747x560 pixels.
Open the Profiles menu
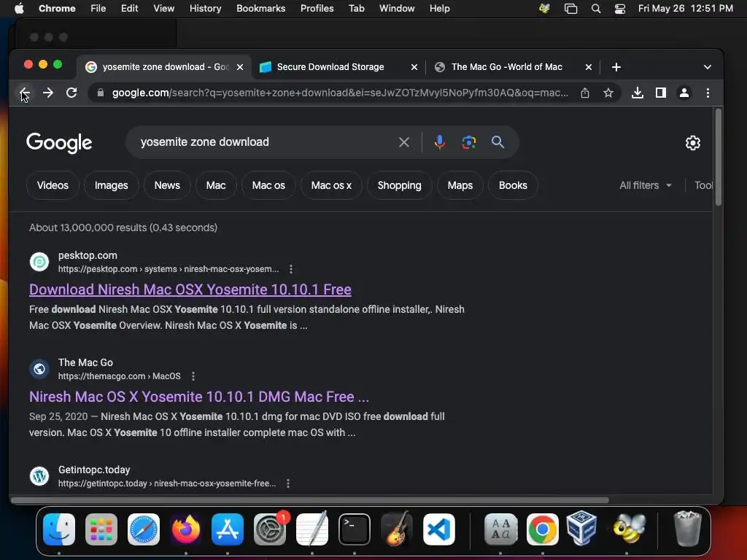coord(317,9)
